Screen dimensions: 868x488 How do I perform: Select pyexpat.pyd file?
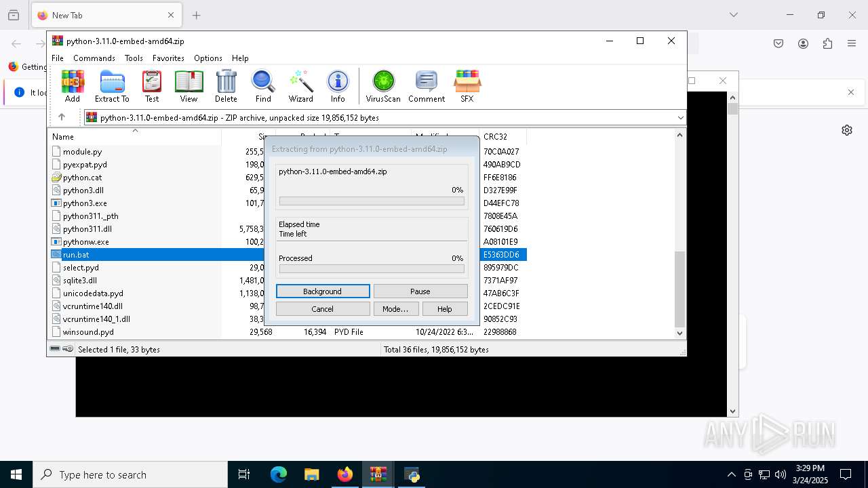coord(85,165)
